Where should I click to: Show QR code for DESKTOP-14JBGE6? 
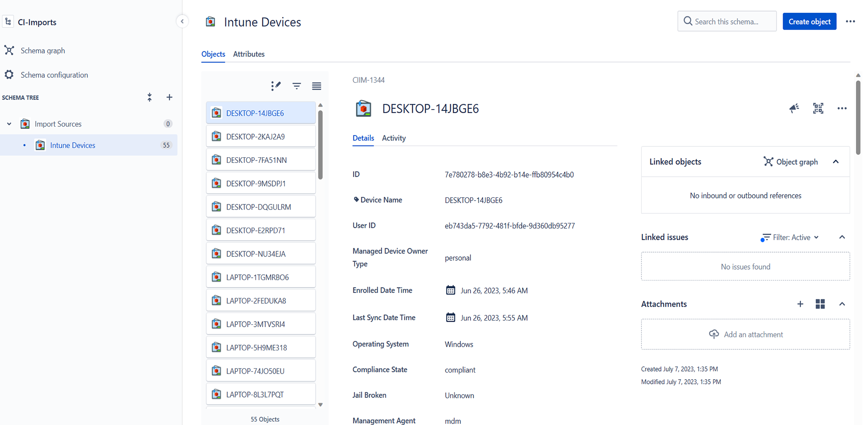coord(818,108)
